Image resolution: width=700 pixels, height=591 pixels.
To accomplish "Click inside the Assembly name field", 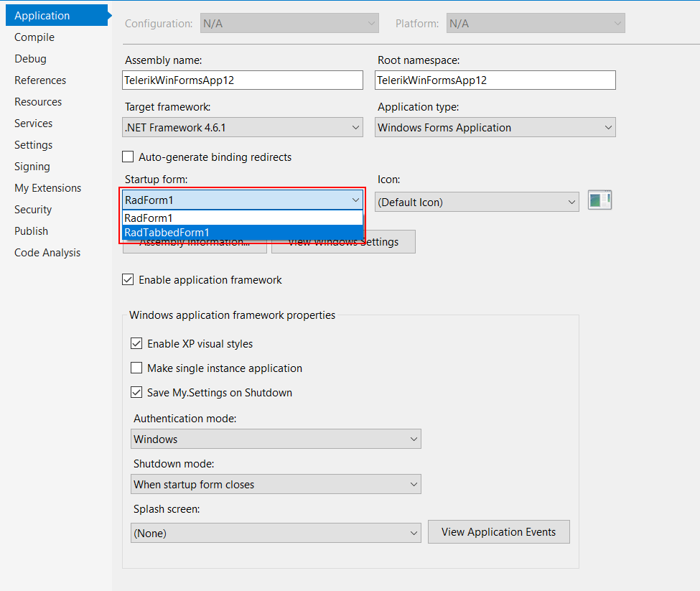I will pos(242,80).
